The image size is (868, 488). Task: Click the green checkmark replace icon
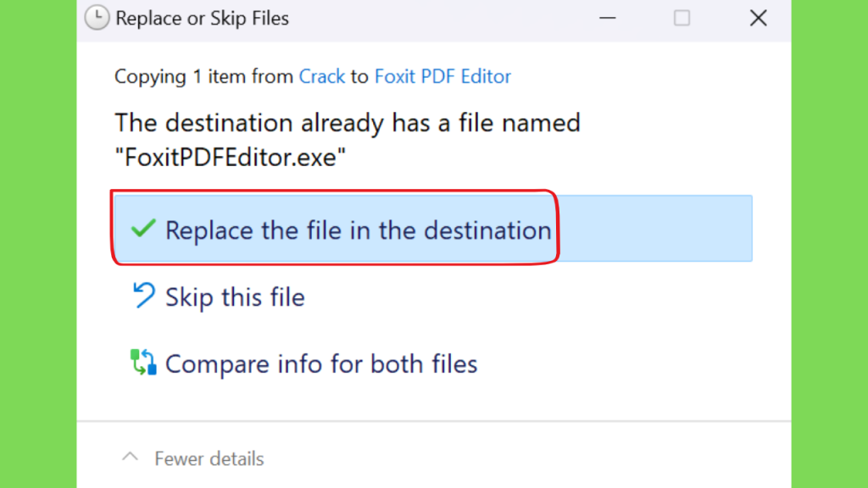click(x=142, y=229)
